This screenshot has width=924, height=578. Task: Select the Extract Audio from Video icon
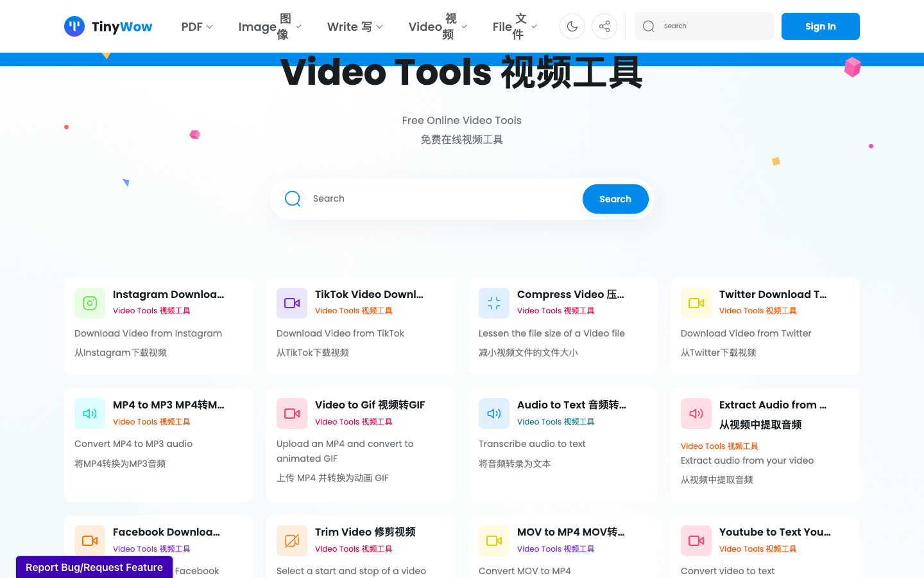pos(696,414)
